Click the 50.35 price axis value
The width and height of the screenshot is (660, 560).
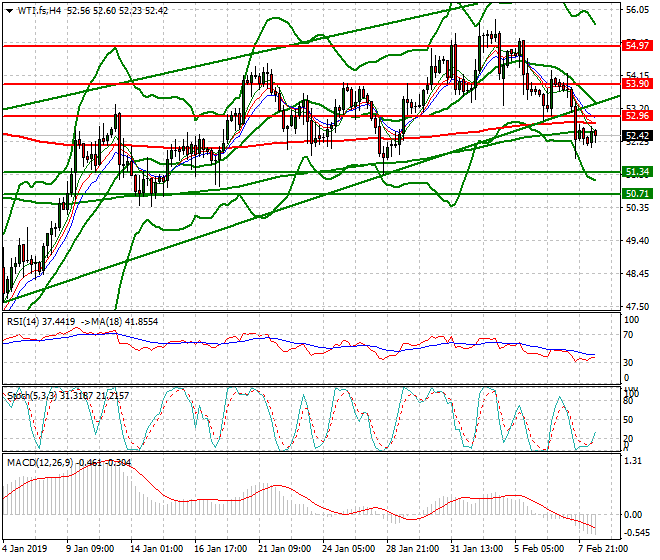click(637, 208)
